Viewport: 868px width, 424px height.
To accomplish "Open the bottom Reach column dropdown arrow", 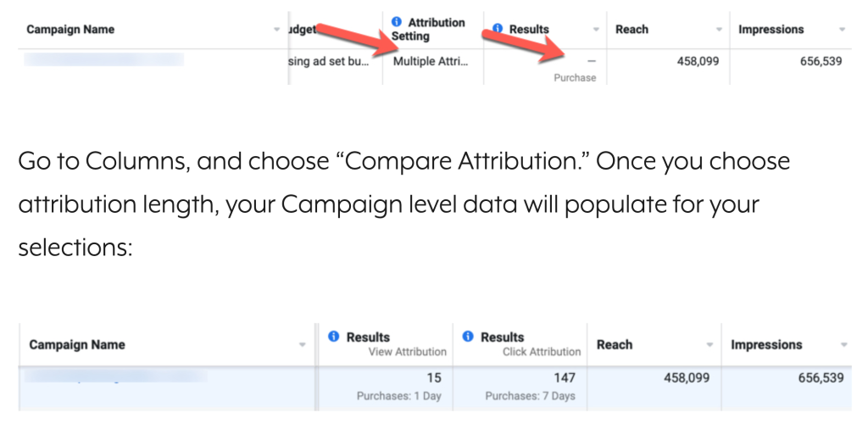I will [709, 345].
